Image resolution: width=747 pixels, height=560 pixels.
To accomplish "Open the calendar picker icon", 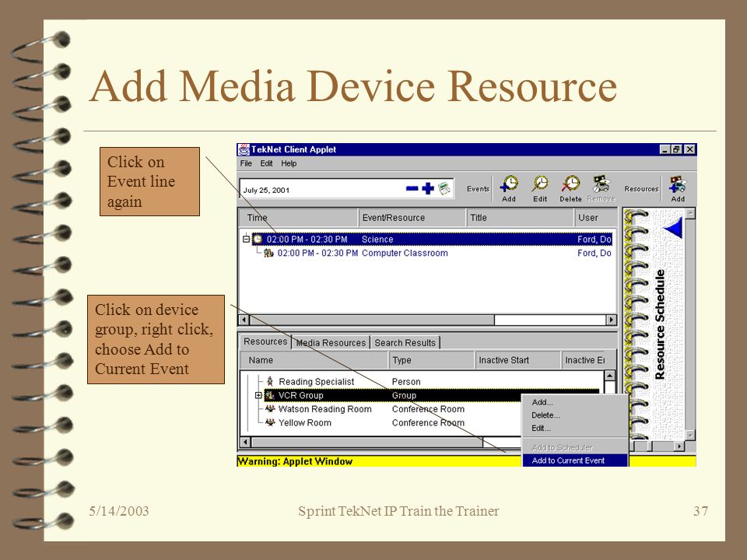I will tap(444, 188).
